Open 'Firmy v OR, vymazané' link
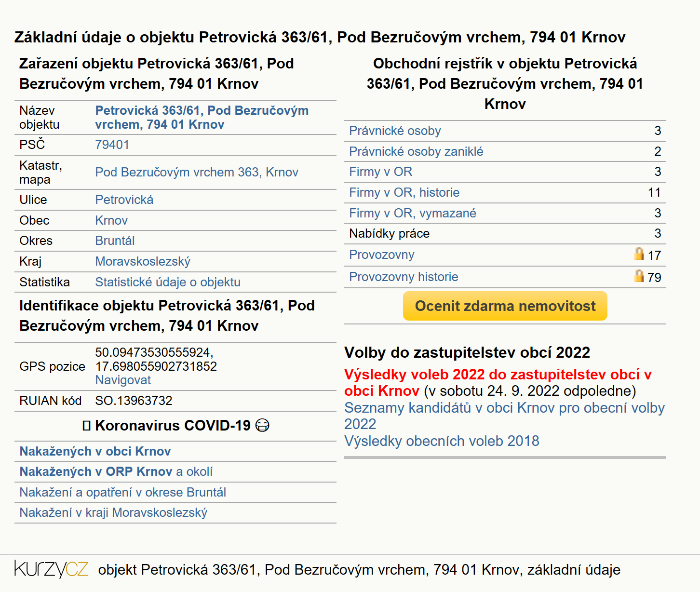The image size is (700, 592). point(413,213)
